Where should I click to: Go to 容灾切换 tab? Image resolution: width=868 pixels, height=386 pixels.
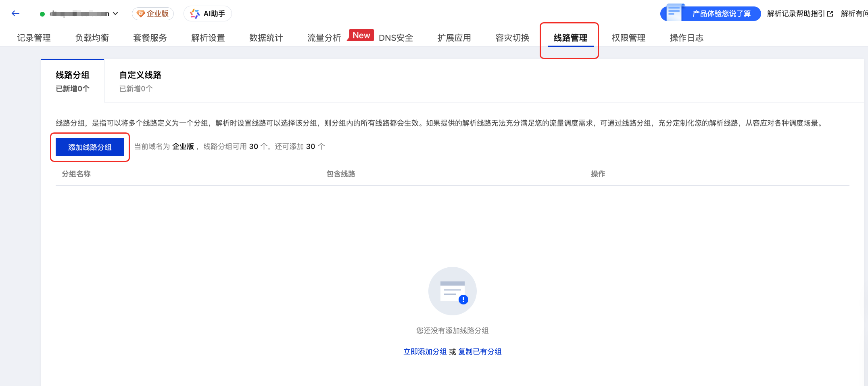512,38
